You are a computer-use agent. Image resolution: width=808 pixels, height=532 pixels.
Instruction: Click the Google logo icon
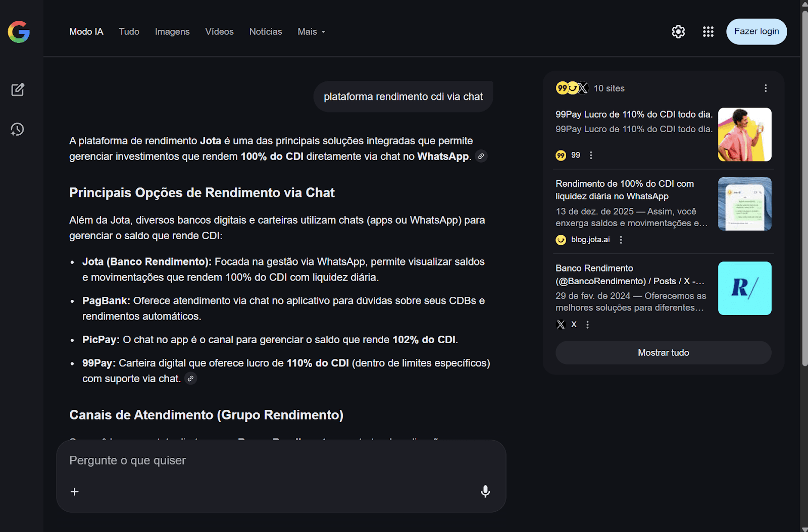tap(19, 32)
